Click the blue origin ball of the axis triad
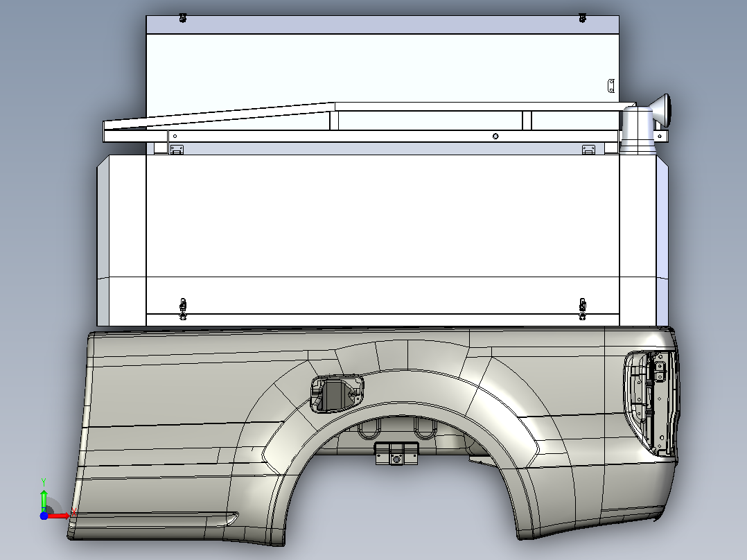747x560 pixels. point(44,516)
